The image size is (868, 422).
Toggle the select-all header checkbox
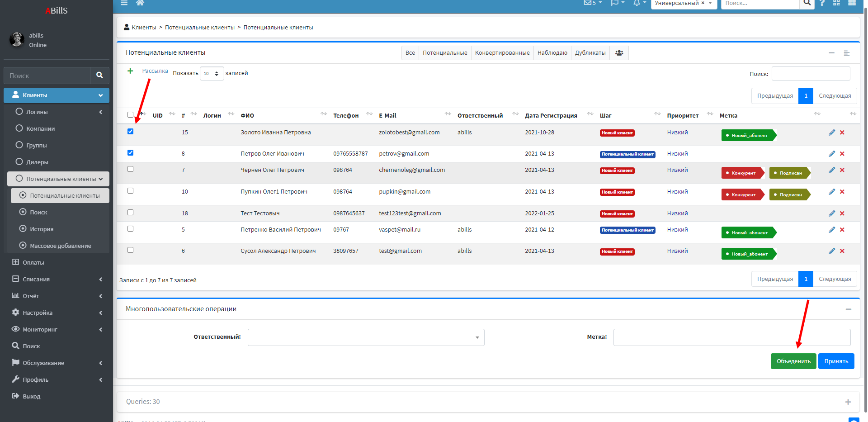point(131,115)
